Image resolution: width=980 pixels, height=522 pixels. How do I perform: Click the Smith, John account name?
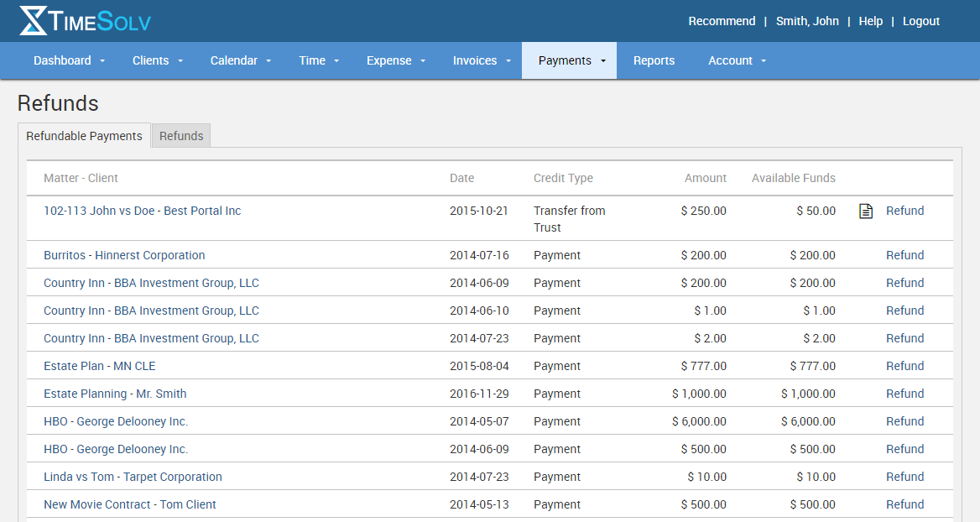coord(807,20)
